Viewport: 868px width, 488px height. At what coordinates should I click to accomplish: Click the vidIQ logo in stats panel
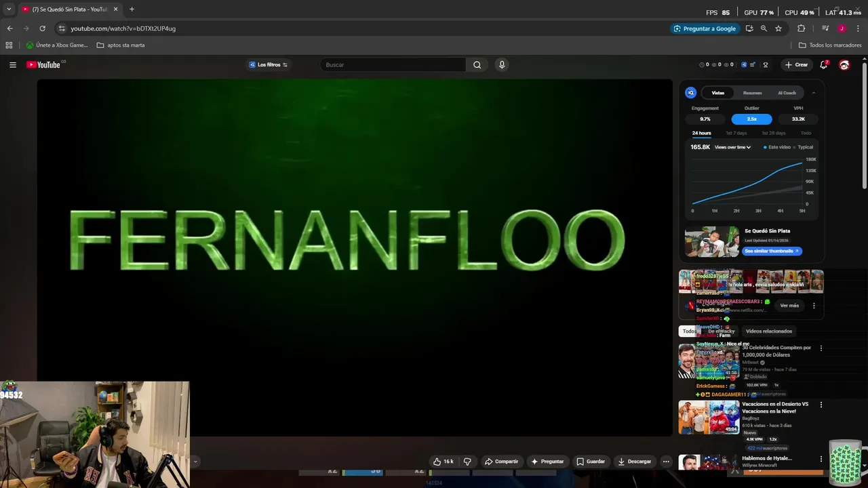click(x=691, y=93)
